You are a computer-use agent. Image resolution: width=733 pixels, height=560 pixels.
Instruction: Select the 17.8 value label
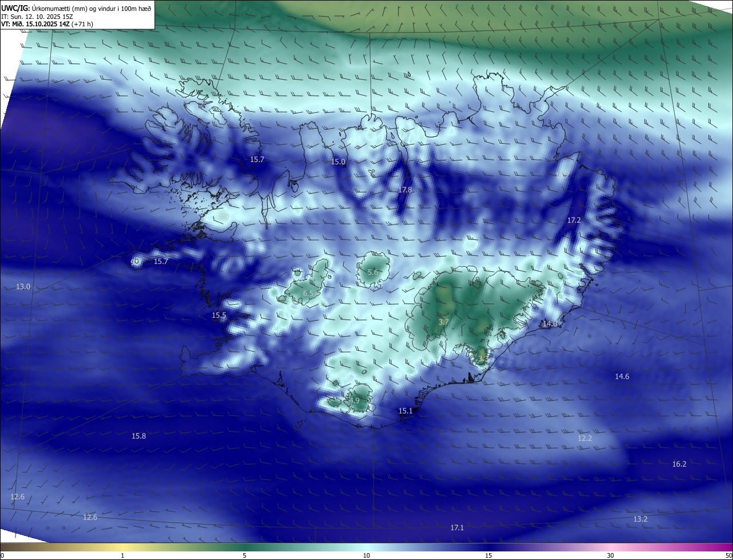(x=405, y=190)
